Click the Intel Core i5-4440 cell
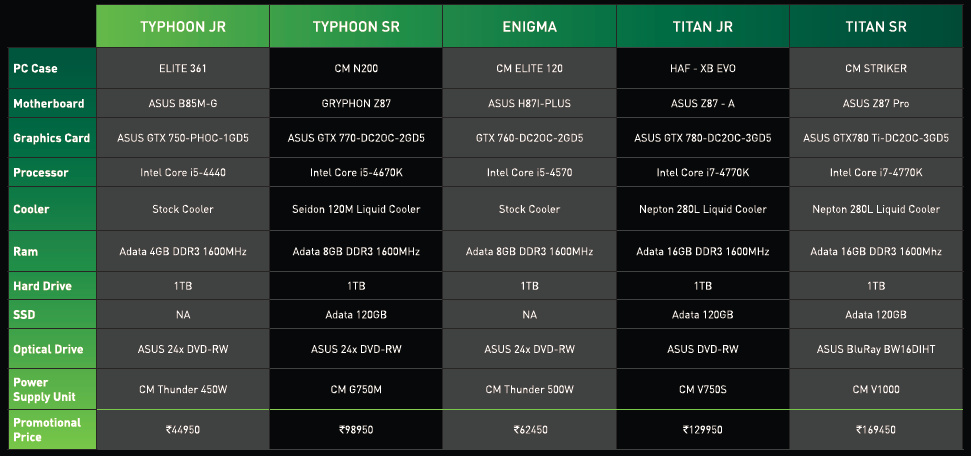971x456 pixels. pos(183,172)
